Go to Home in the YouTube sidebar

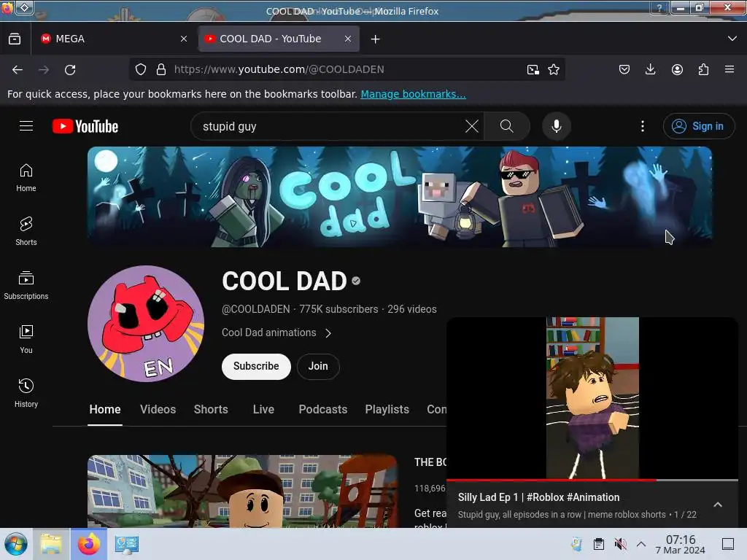pos(26,178)
